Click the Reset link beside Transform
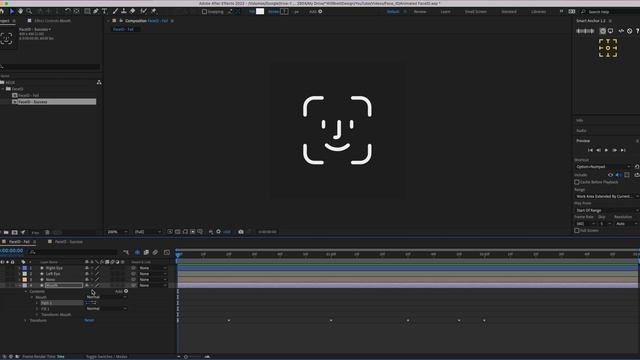The width and height of the screenshot is (640, 360). coord(89,320)
